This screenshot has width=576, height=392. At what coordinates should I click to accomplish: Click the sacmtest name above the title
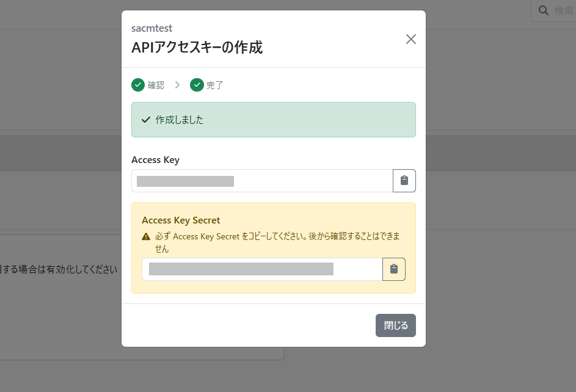point(151,28)
